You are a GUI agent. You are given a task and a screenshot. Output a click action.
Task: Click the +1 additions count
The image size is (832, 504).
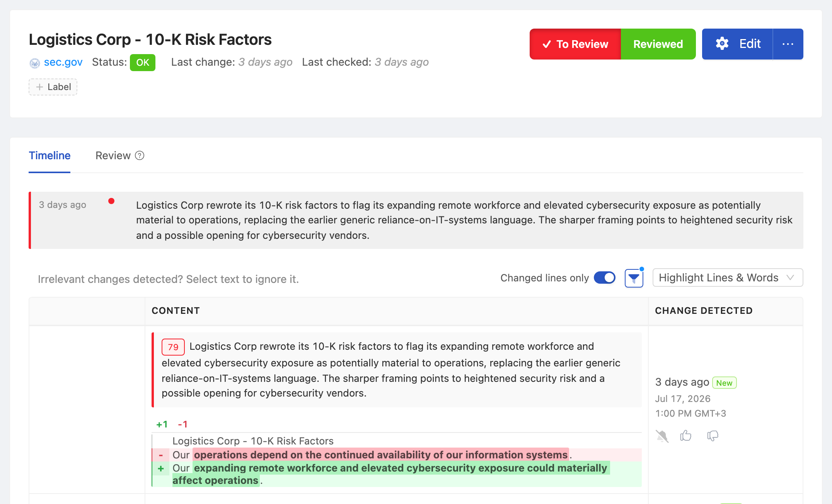pyautogui.click(x=162, y=424)
